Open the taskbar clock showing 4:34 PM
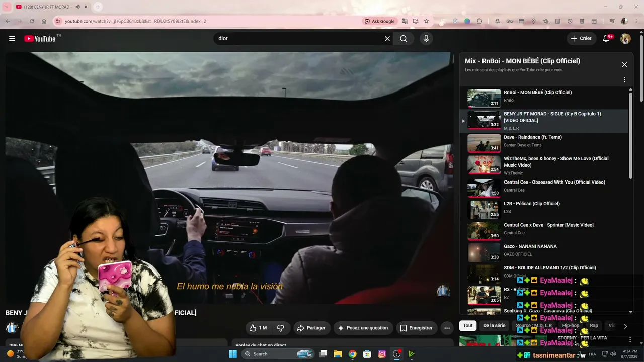 pyautogui.click(x=630, y=354)
